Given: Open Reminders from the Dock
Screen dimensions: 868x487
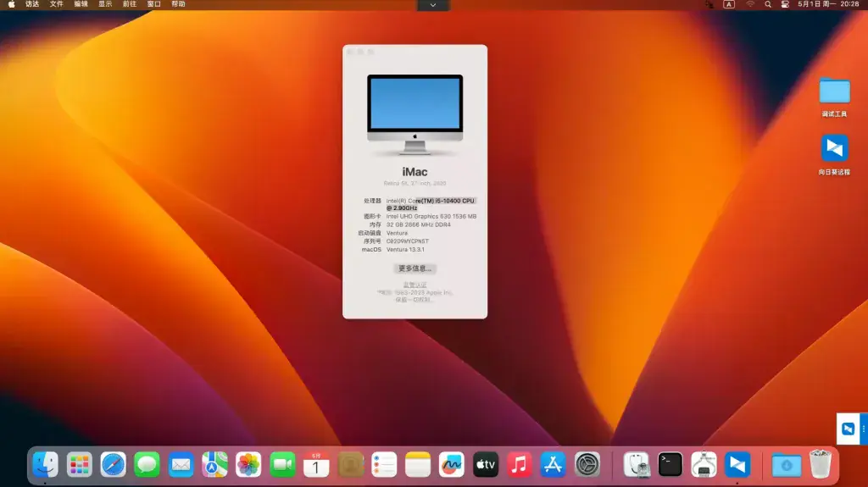Looking at the screenshot, I should (x=384, y=464).
